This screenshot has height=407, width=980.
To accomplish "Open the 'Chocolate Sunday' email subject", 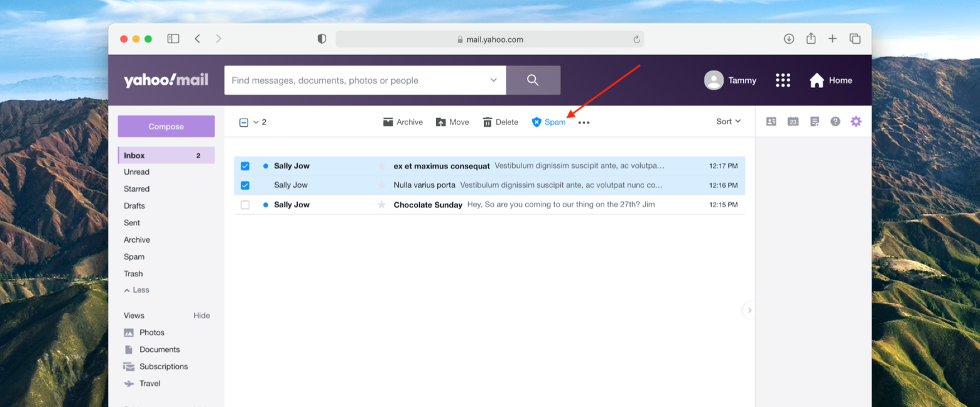I will click(x=428, y=205).
